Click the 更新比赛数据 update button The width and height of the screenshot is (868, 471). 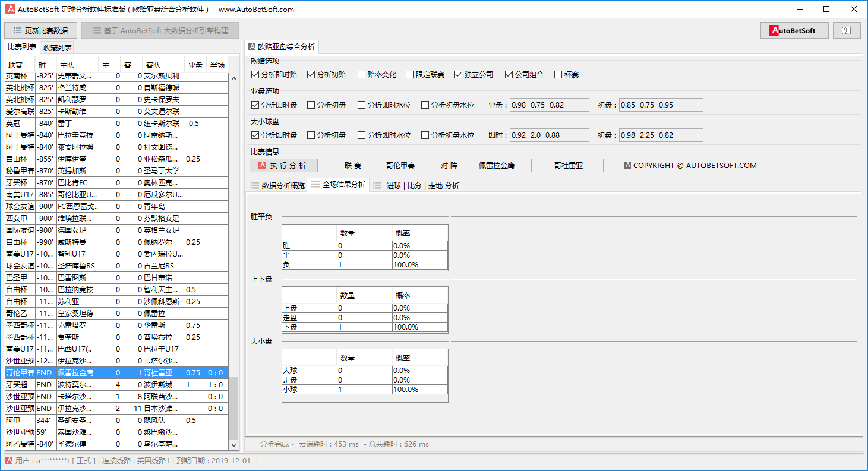coord(40,30)
